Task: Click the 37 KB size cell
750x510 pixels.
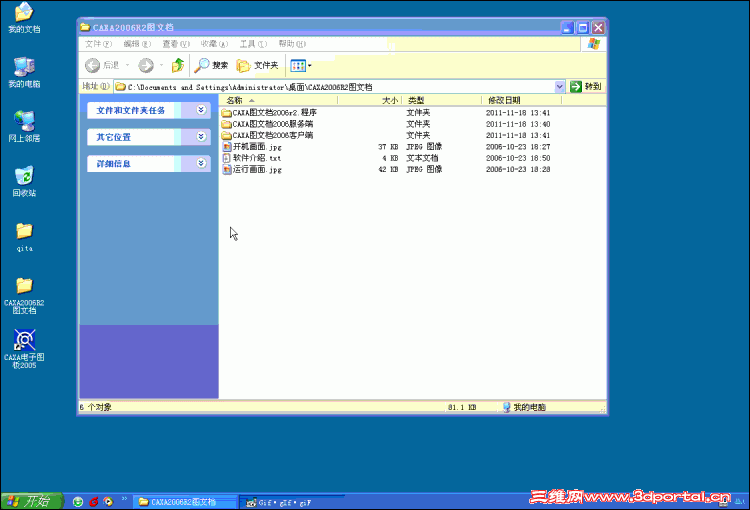Action: coord(388,147)
